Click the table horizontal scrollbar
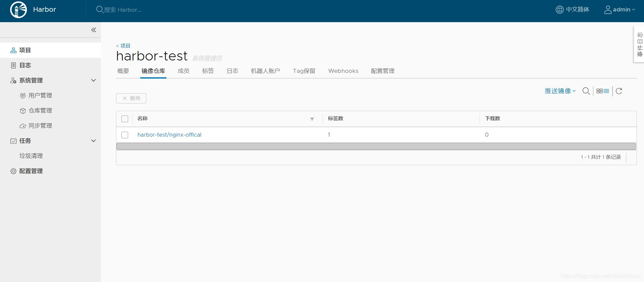Screen dimensions: 644x282 376,146
